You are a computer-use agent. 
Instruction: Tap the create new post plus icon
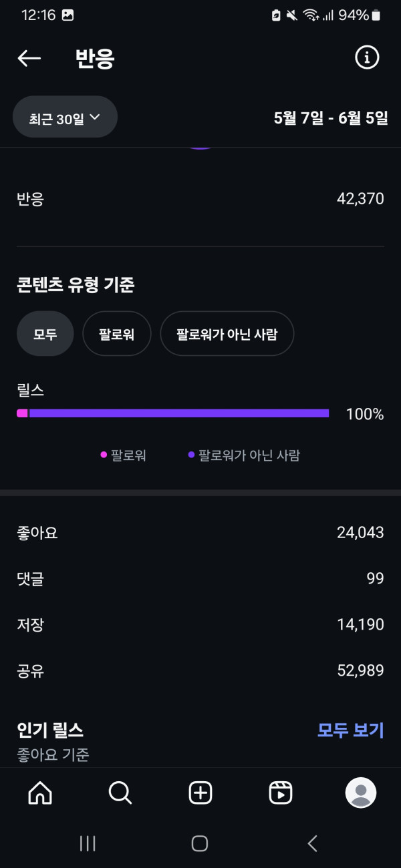[200, 793]
